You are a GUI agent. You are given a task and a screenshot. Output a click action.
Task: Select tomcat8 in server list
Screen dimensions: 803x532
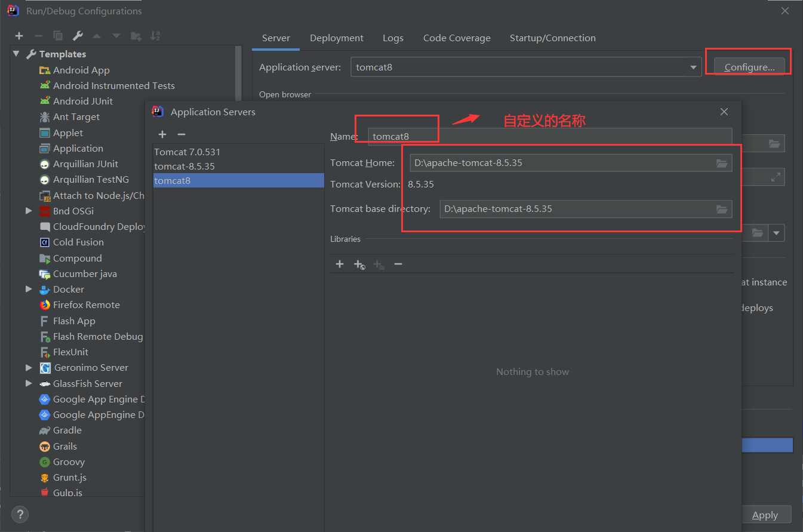(239, 180)
